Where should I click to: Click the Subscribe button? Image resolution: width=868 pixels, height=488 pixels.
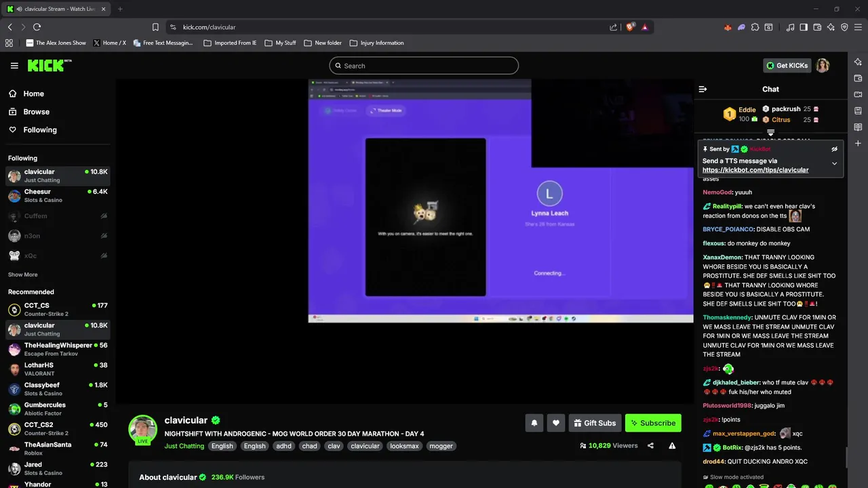click(653, 423)
